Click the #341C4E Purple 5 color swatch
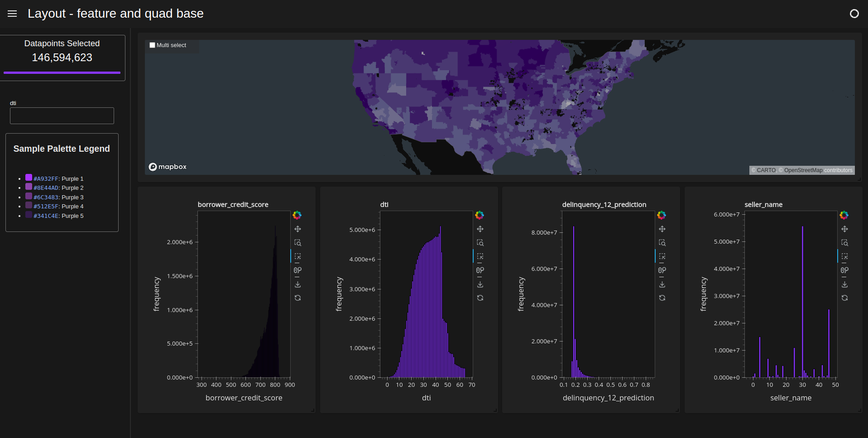 29,215
